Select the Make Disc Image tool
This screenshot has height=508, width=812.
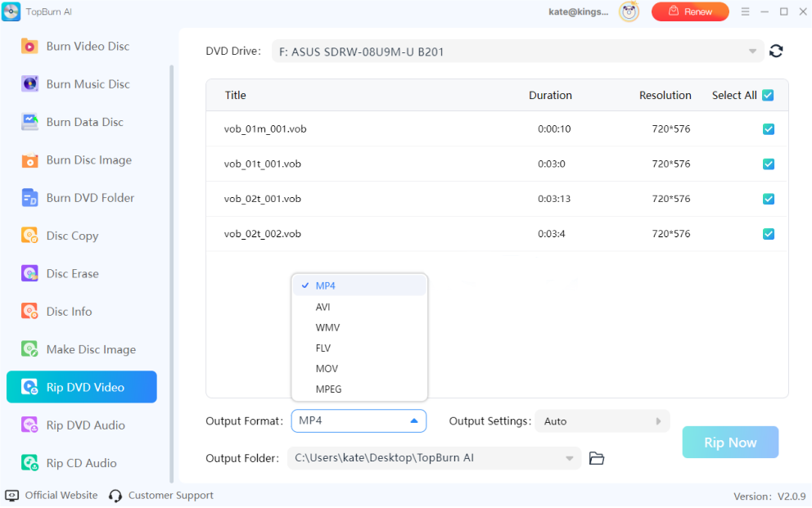(81, 348)
